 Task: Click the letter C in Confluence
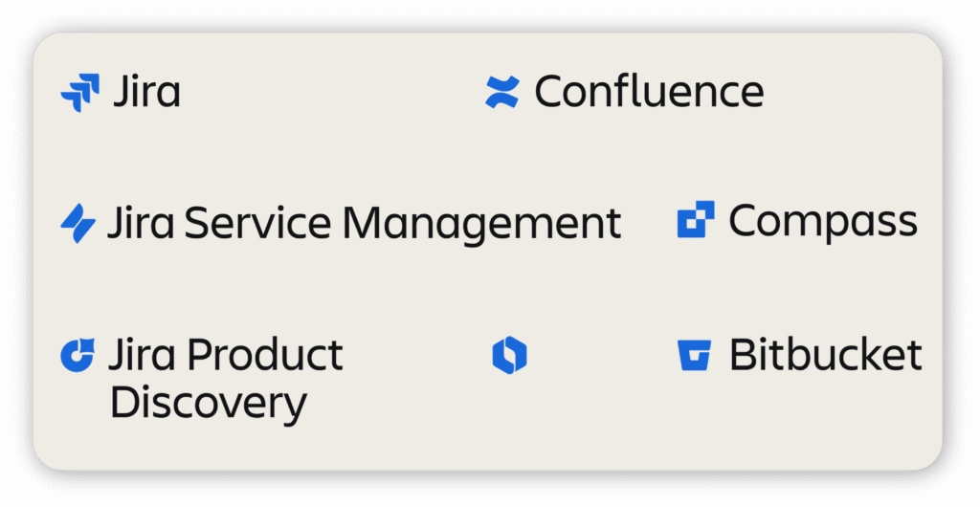550,92
